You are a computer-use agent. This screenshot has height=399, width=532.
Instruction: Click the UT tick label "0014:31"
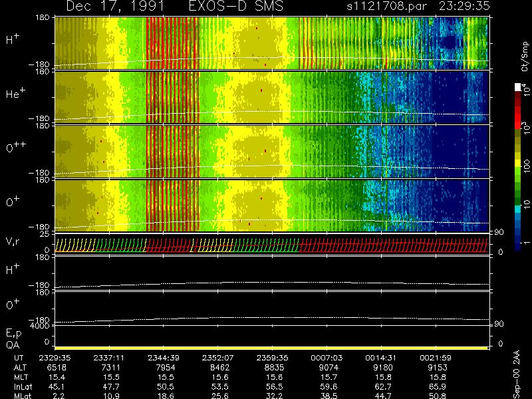point(381,358)
